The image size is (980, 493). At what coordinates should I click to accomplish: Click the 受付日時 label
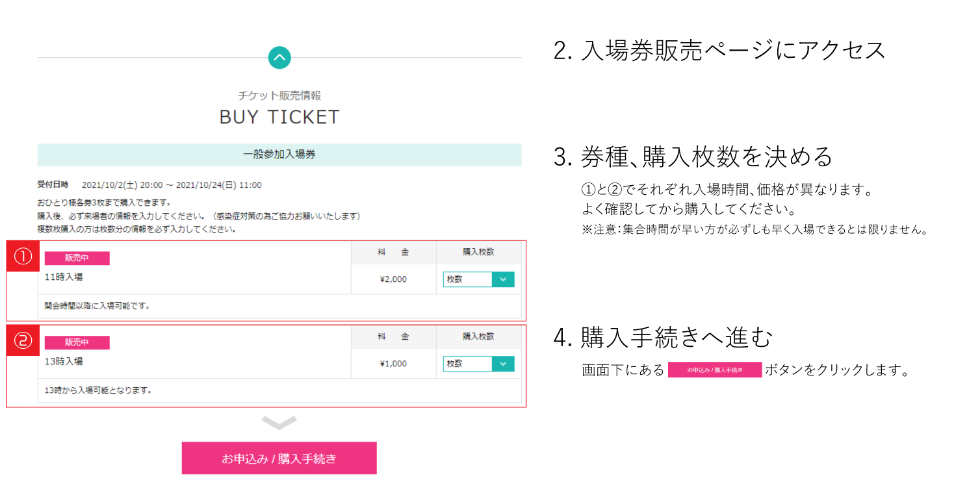[53, 185]
